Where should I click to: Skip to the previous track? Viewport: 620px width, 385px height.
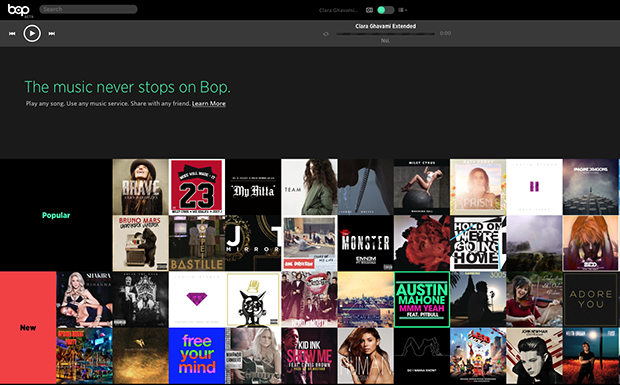[12, 34]
